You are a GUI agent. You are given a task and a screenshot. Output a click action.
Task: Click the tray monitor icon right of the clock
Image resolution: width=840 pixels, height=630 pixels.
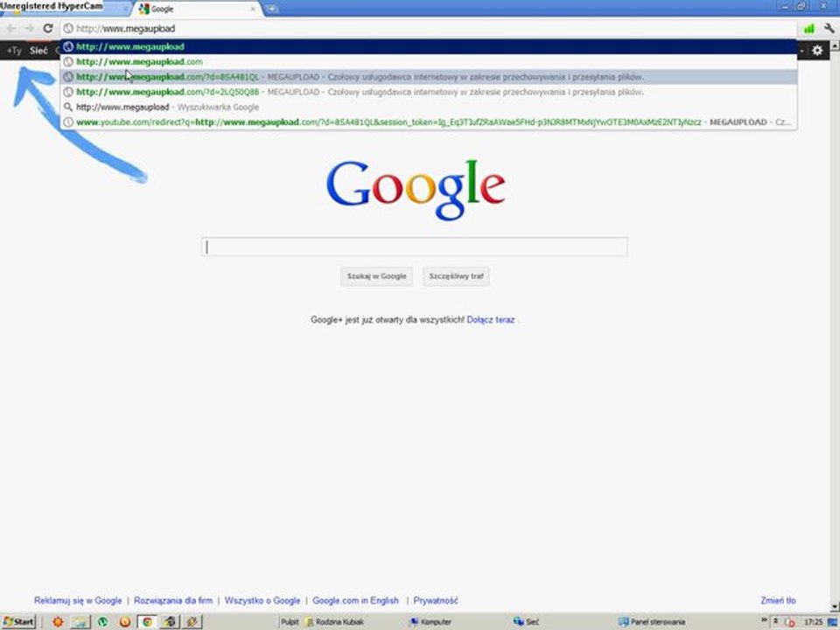pos(832,622)
